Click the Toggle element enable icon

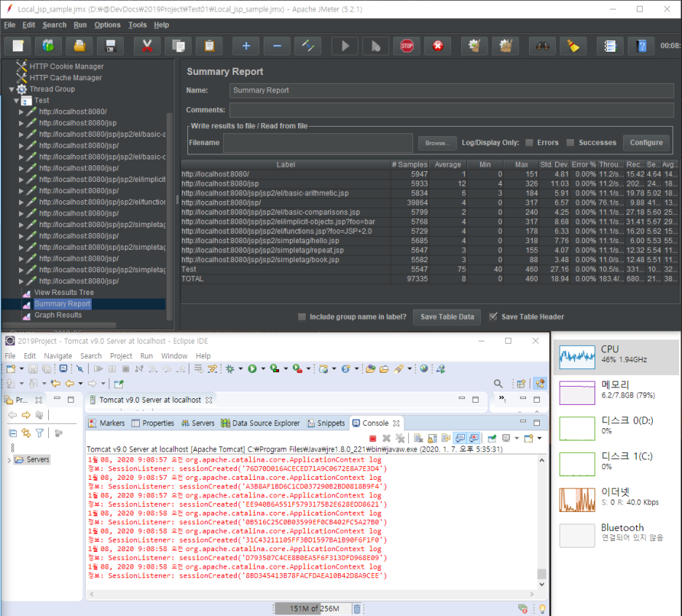pos(308,46)
